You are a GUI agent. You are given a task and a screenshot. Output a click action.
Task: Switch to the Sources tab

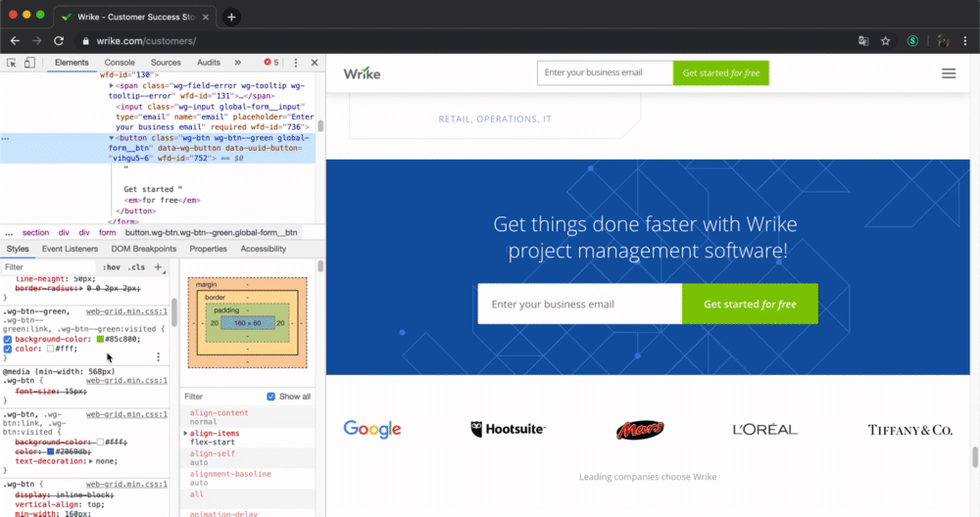tap(166, 63)
